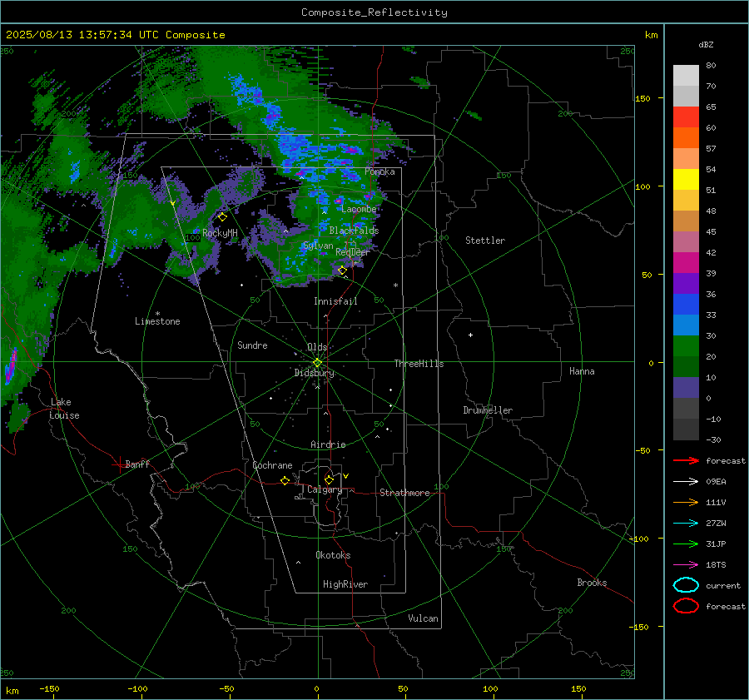
Task: Click the Brooks label
Action: (592, 583)
